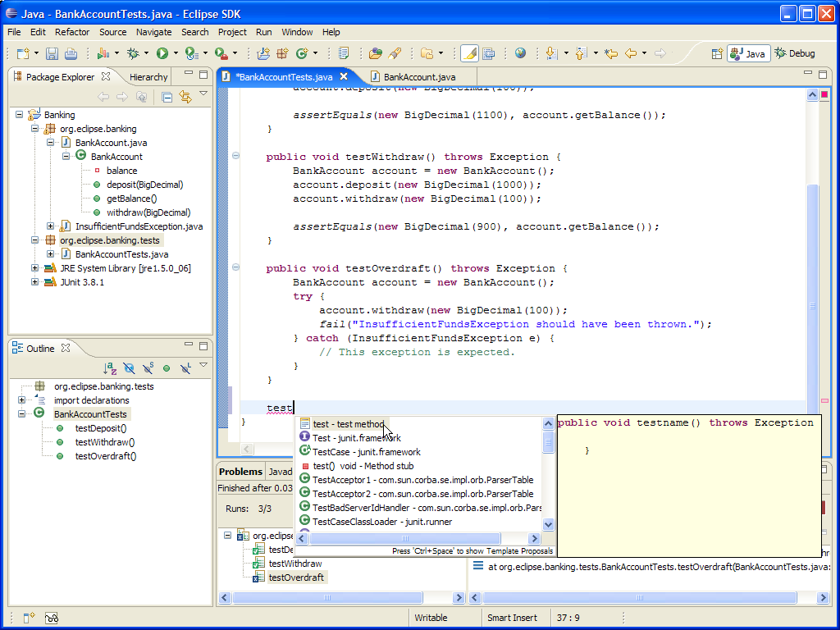Click the New wizard toolbar icon
This screenshot has width=840, height=630.
(x=23, y=53)
